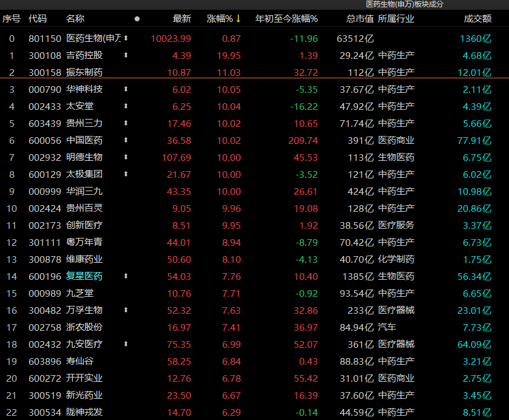Click 万孚生物 industry cell 医疗器械
Image resolution: width=509 pixels, height=420 pixels.
(x=396, y=310)
